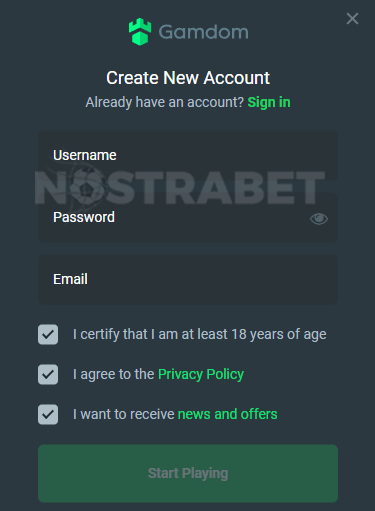
Task: Open the Privacy Policy link
Action: (201, 374)
